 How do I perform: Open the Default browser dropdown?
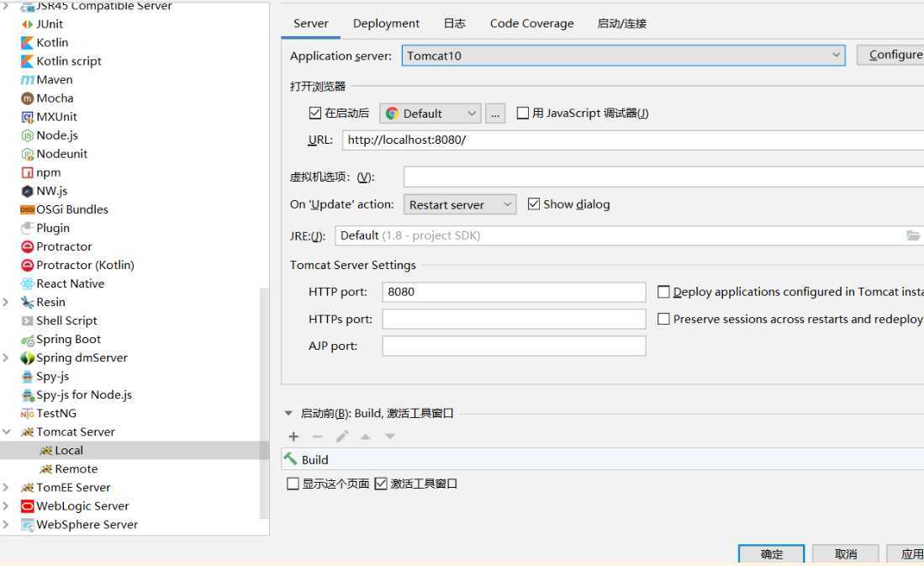(x=430, y=114)
